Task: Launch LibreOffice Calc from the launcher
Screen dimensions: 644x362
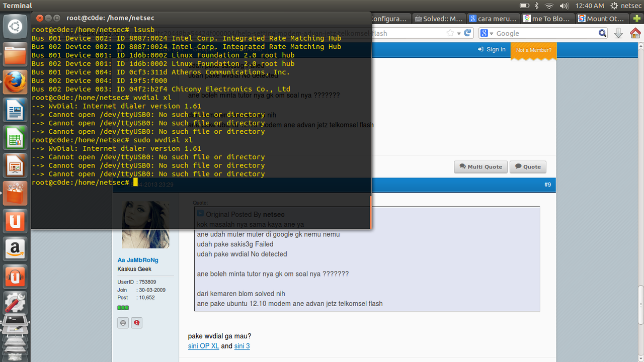Action: tap(15, 137)
